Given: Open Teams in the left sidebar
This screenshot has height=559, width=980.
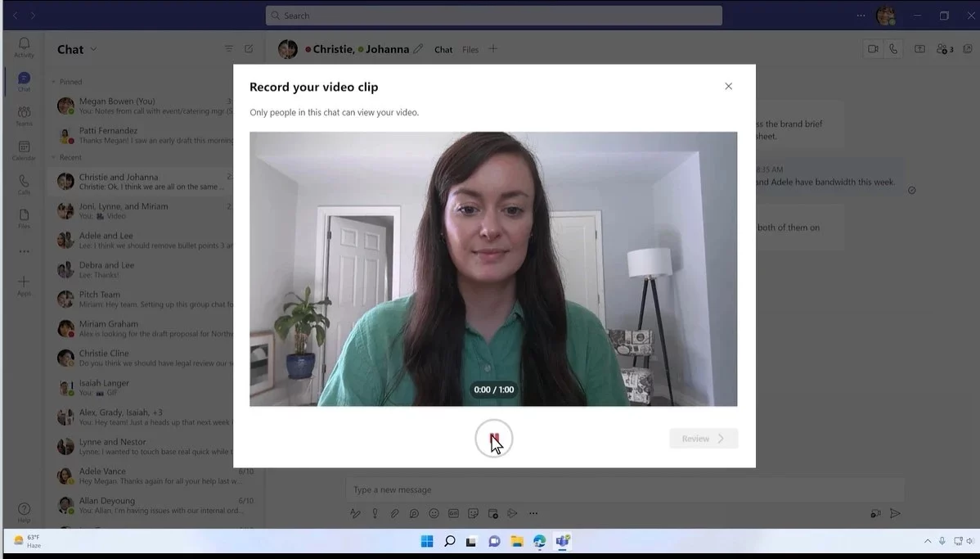Looking at the screenshot, I should tap(24, 116).
